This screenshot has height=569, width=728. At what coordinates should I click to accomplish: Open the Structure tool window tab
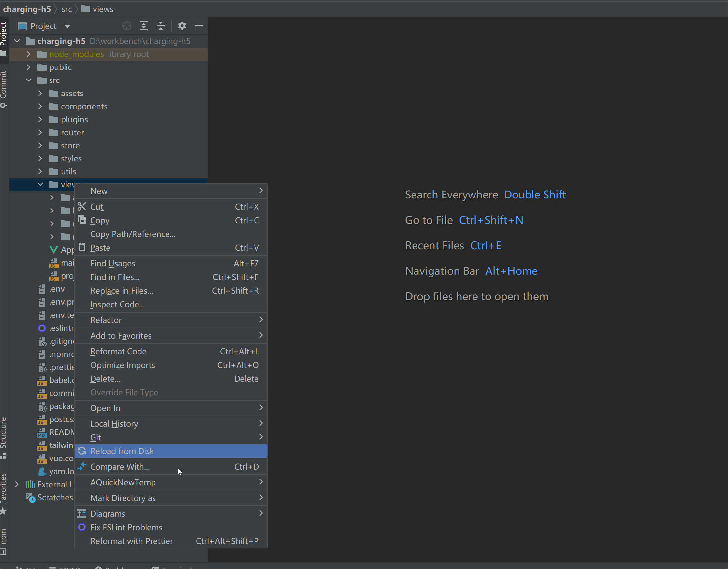[x=4, y=437]
